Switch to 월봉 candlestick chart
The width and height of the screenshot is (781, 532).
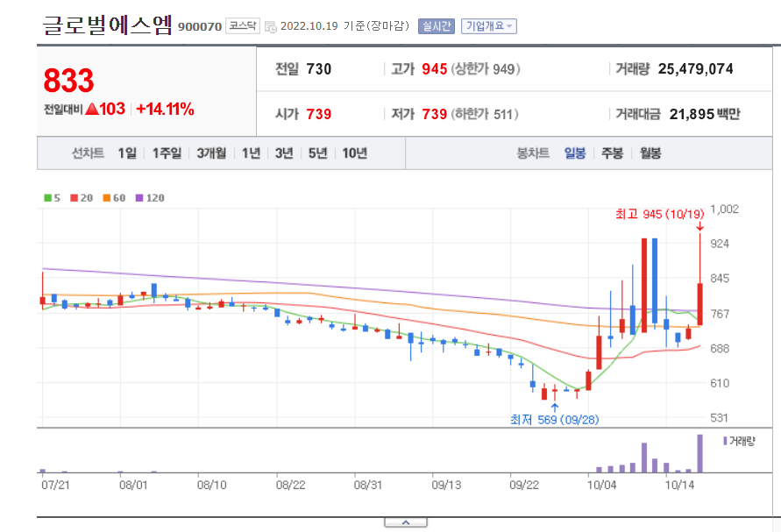click(x=650, y=153)
